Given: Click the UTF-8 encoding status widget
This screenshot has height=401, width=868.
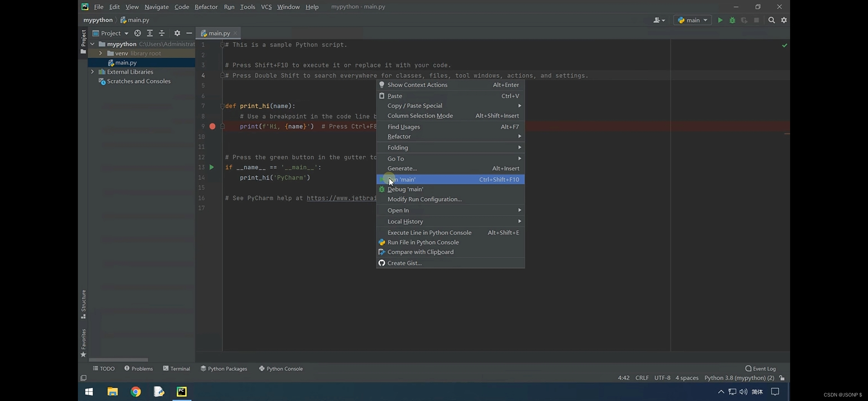Looking at the screenshot, I should click(x=662, y=378).
